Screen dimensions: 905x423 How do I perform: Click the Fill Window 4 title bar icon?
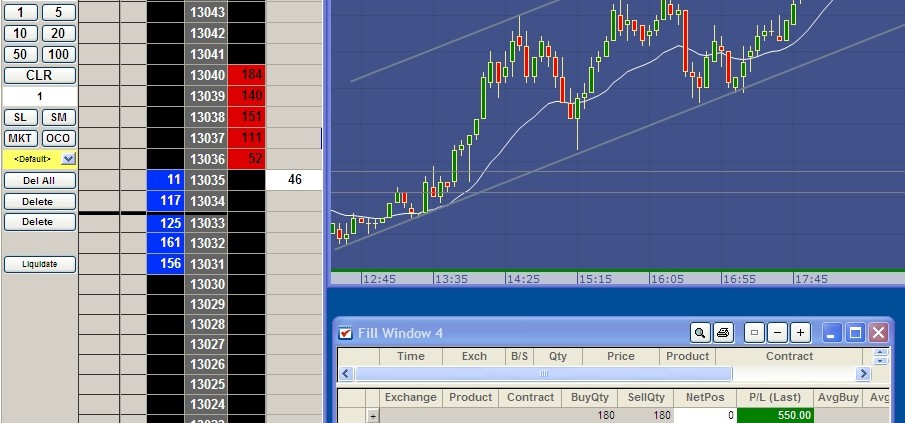[345, 333]
